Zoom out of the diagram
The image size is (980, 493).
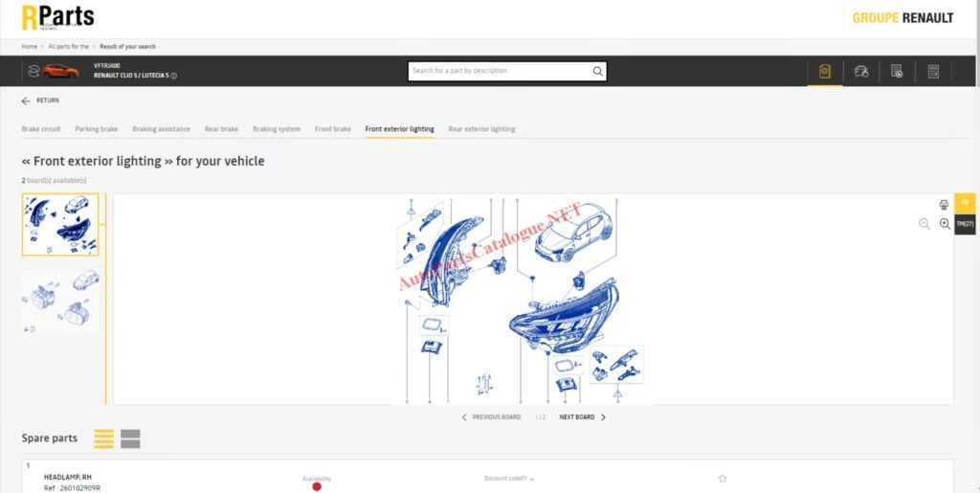point(924,224)
